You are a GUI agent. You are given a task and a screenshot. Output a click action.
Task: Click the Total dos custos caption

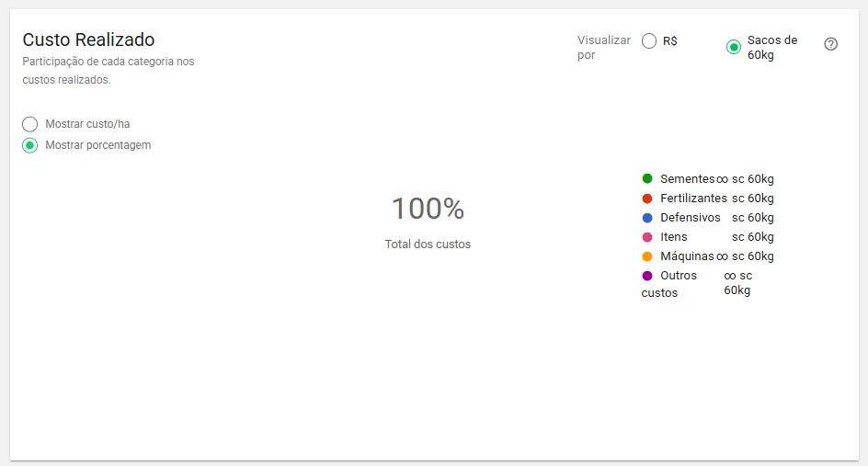tap(428, 244)
